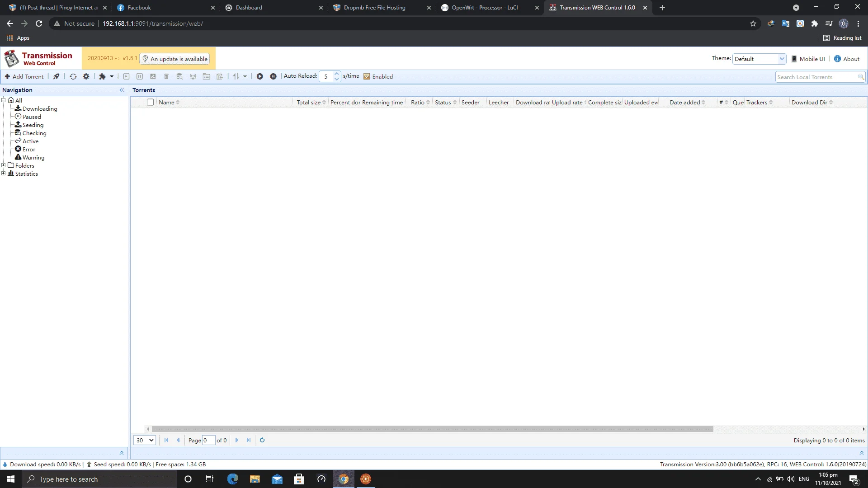Image resolution: width=868 pixels, height=488 pixels.
Task: Open the plugin menu dropdown arrow
Action: pyautogui.click(x=112, y=76)
